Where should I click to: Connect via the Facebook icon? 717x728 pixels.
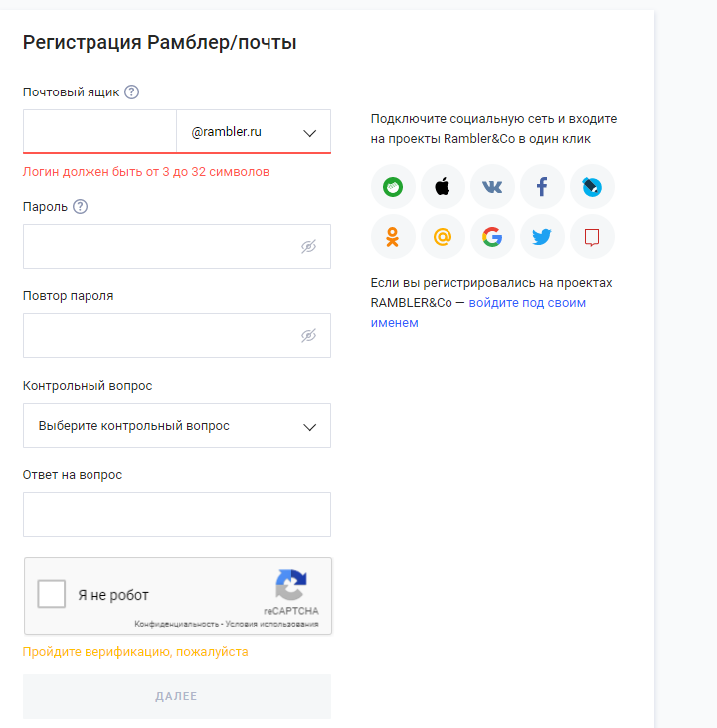pyautogui.click(x=542, y=187)
